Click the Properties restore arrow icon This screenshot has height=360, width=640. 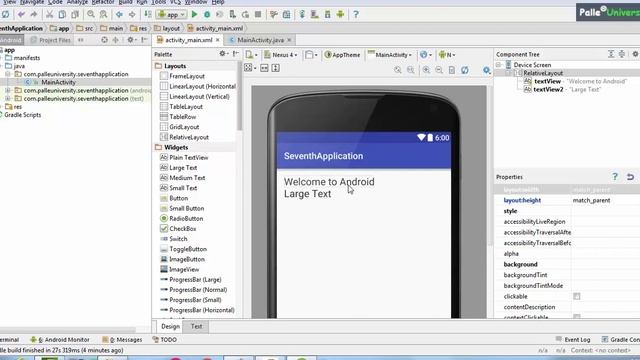click(631, 177)
